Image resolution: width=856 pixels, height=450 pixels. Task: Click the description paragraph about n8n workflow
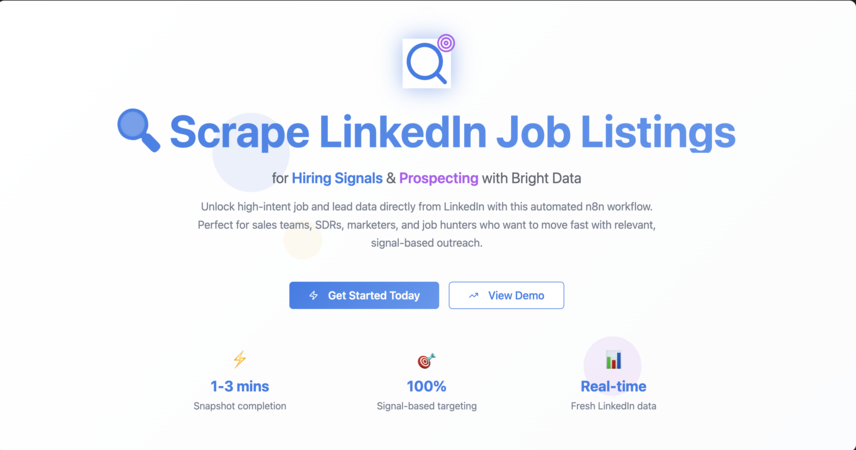coord(426,224)
